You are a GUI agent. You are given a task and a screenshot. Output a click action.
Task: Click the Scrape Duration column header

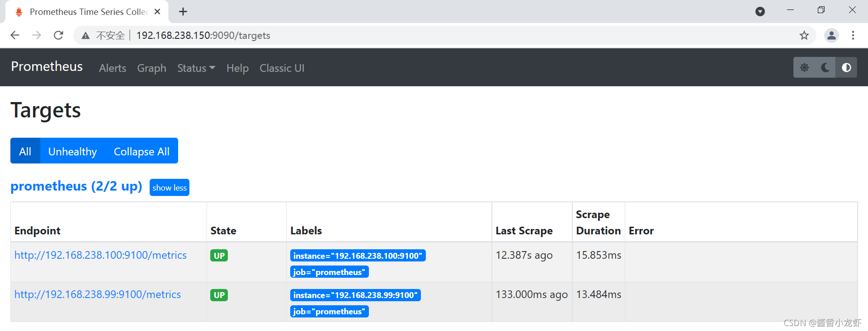(598, 223)
